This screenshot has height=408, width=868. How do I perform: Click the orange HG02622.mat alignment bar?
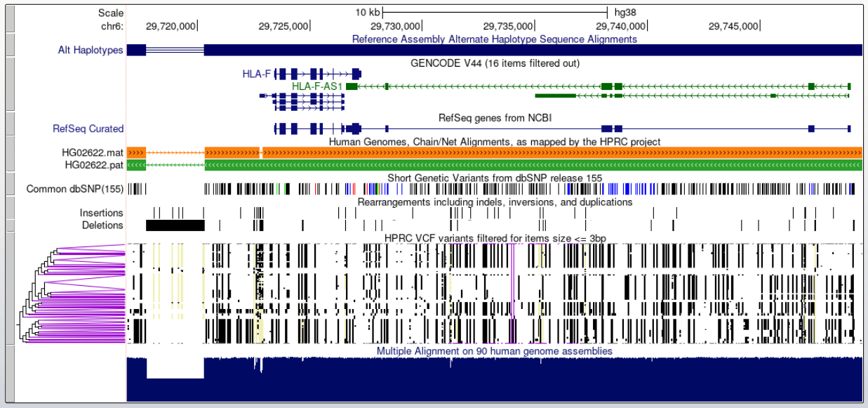533,152
